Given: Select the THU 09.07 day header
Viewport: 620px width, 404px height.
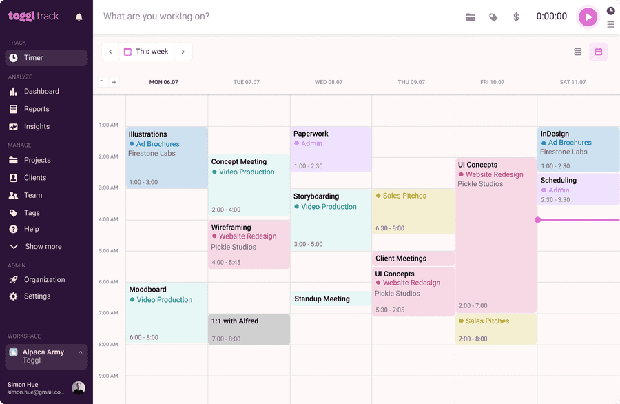Looking at the screenshot, I should click(x=411, y=82).
